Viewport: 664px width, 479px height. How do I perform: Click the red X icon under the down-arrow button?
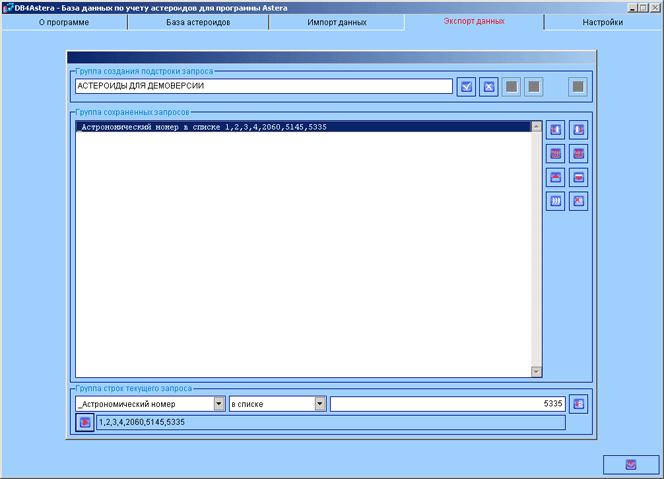coord(578,201)
